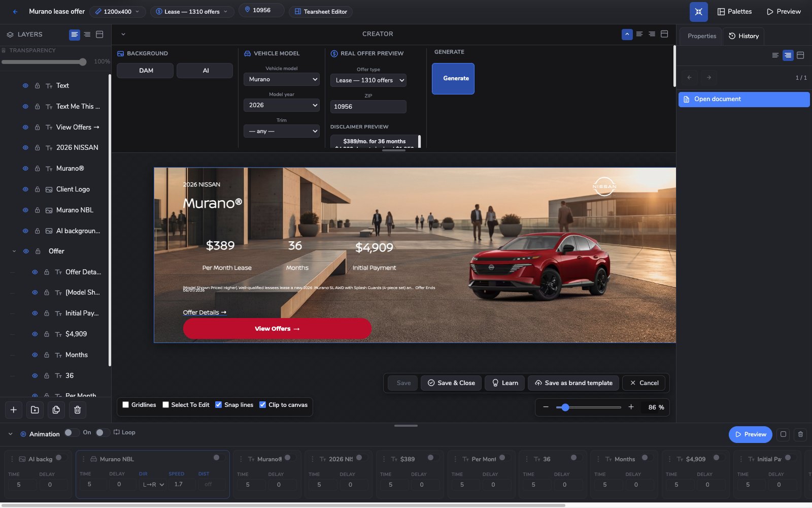Open the Tearsheet Editor
The image size is (812, 508).
321,11
